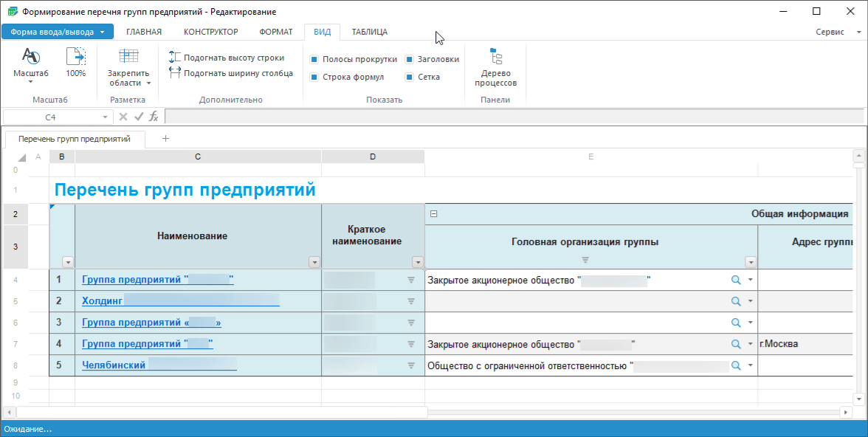Open the first Группа предприятий link
The width and height of the screenshot is (868, 437).
coord(158,281)
